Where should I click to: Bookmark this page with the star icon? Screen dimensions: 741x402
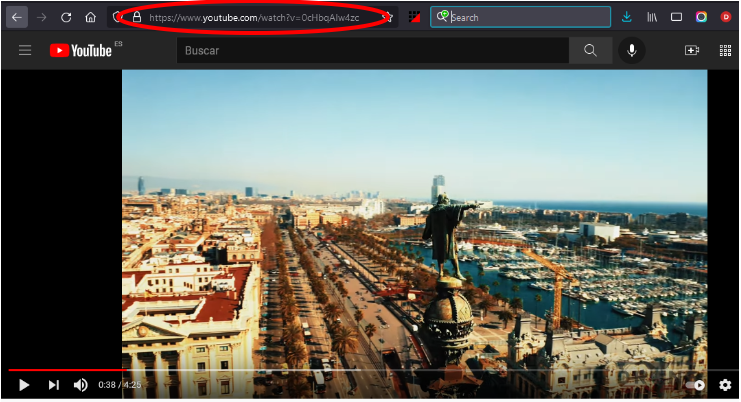point(388,17)
